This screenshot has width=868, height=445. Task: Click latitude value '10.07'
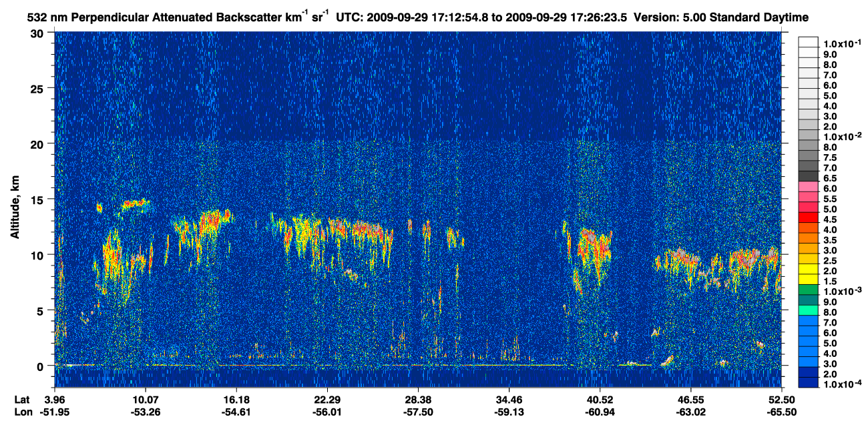[x=145, y=399]
